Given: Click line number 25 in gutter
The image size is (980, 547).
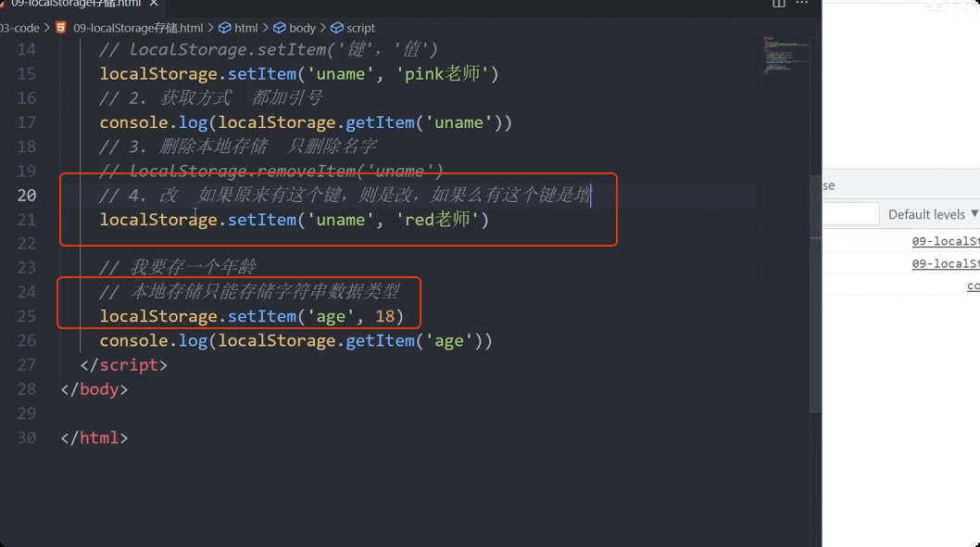Looking at the screenshot, I should click(x=26, y=316).
